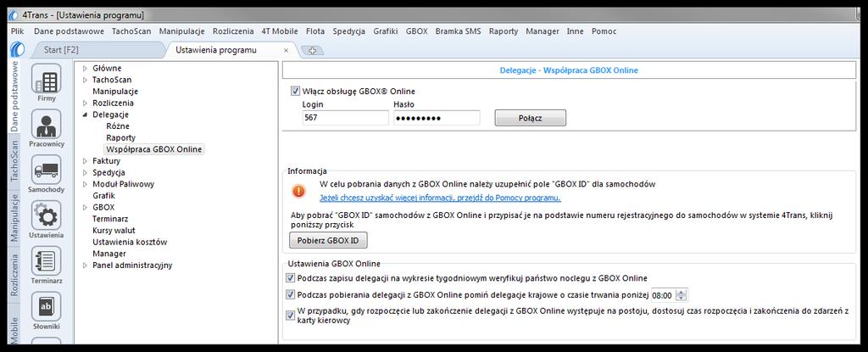Click the 4Trans logo beside Start tab
This screenshot has height=352, width=868.
coord(17,50)
